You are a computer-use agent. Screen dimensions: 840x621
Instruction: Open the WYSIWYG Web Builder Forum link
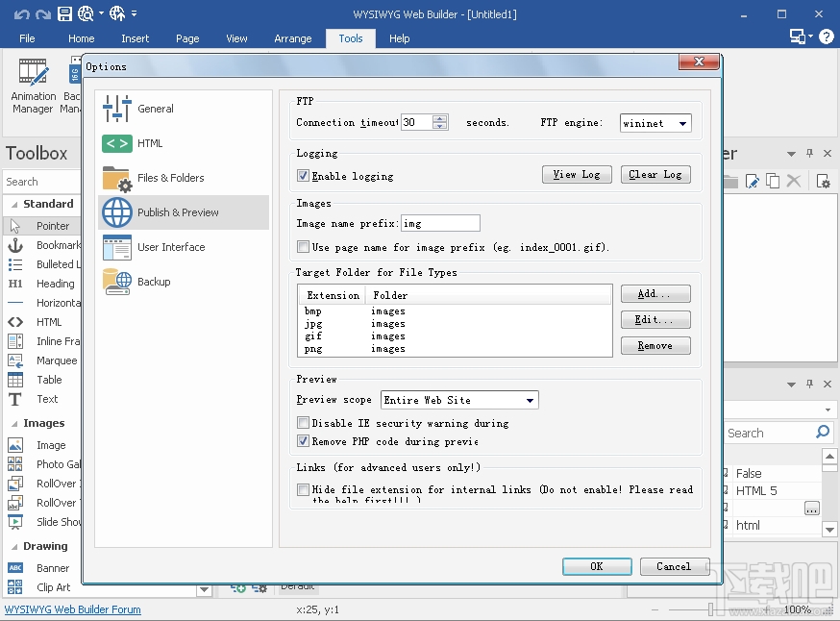point(71,609)
